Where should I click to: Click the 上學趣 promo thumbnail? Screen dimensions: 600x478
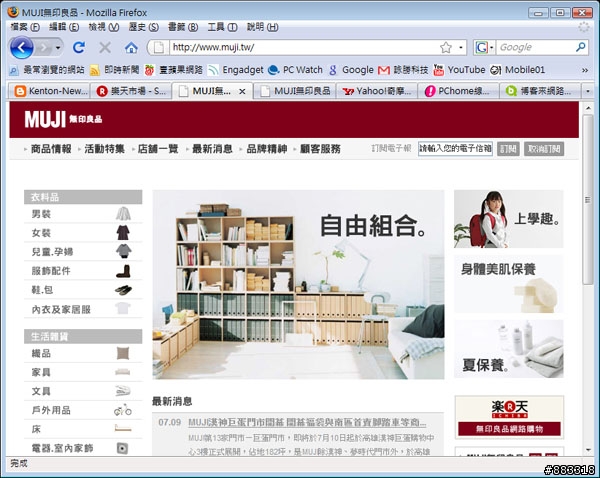[x=509, y=219]
